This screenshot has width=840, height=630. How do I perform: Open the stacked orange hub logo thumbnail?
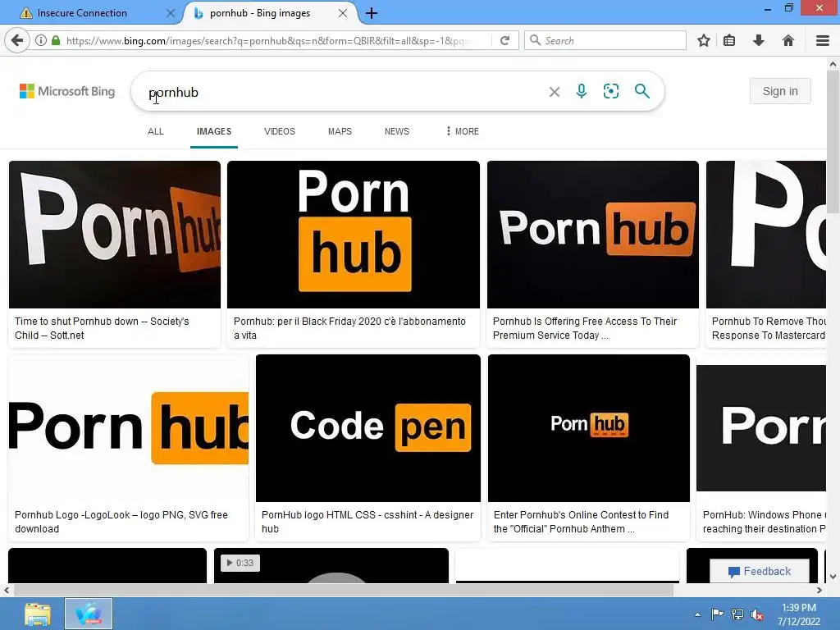(354, 235)
